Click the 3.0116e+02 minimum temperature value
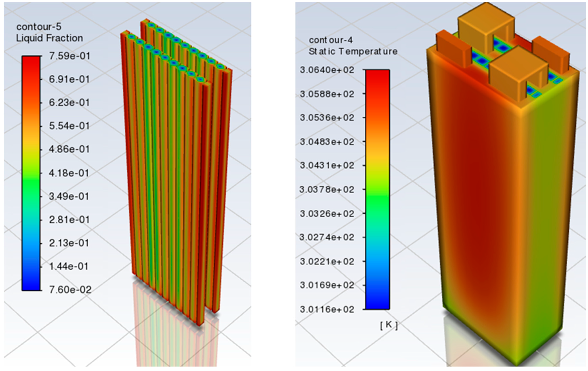 [327, 309]
